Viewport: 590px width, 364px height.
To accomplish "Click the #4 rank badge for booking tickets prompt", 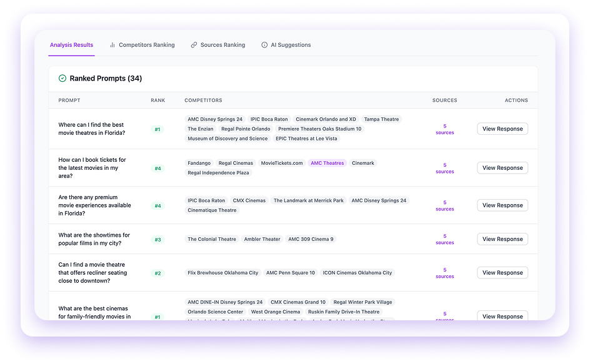I will [x=157, y=169].
